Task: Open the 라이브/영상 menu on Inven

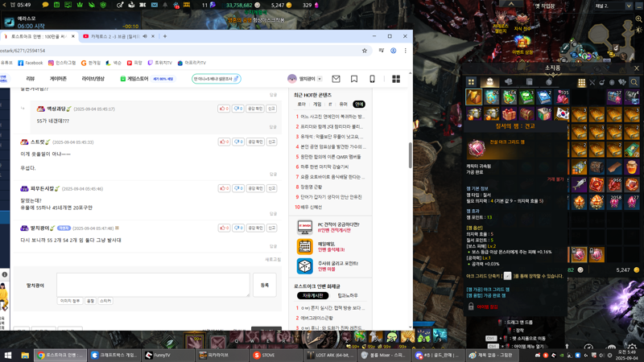Action: [93, 79]
